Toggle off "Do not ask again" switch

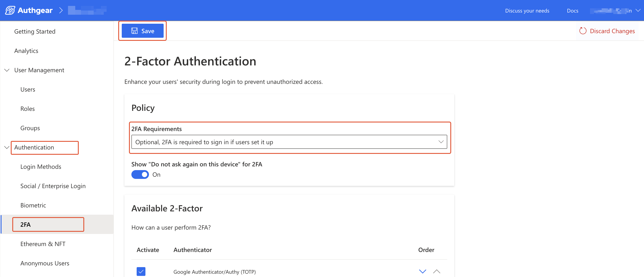[x=140, y=174]
